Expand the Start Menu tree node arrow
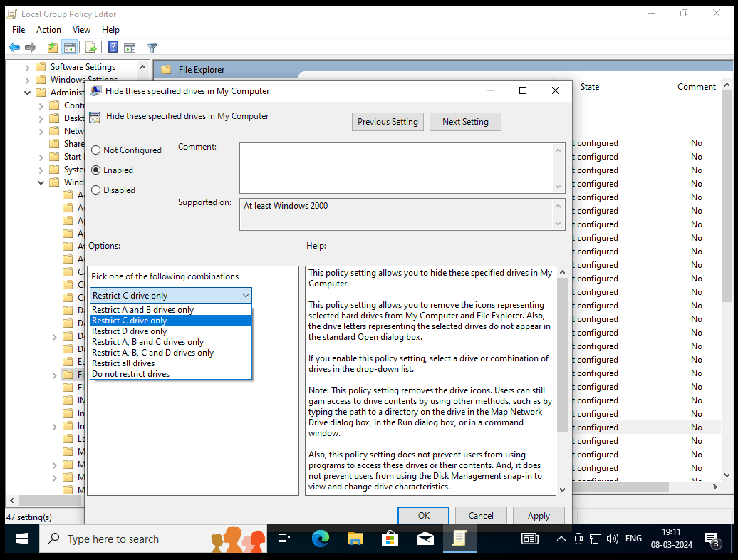Screen dimensions: 738x560 (x=41, y=157)
